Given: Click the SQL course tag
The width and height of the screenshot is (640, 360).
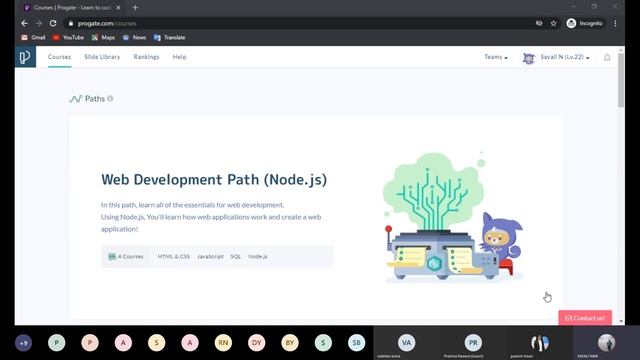Looking at the screenshot, I should click(x=236, y=256).
